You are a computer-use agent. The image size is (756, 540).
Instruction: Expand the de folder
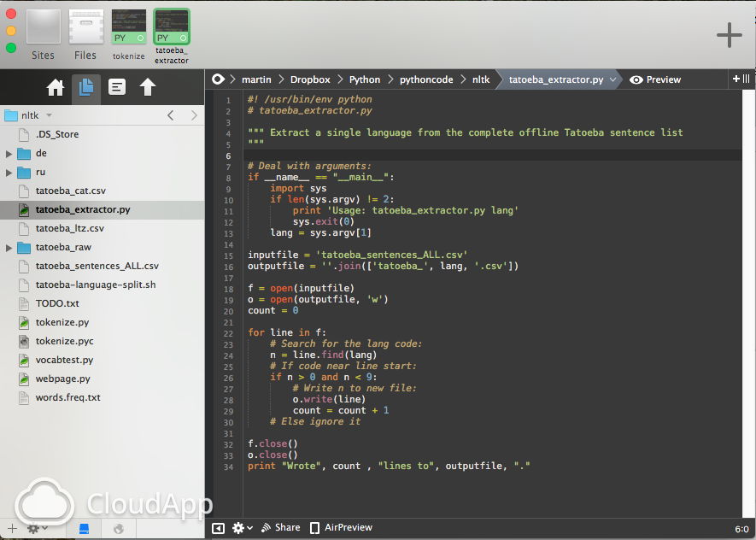click(x=9, y=154)
